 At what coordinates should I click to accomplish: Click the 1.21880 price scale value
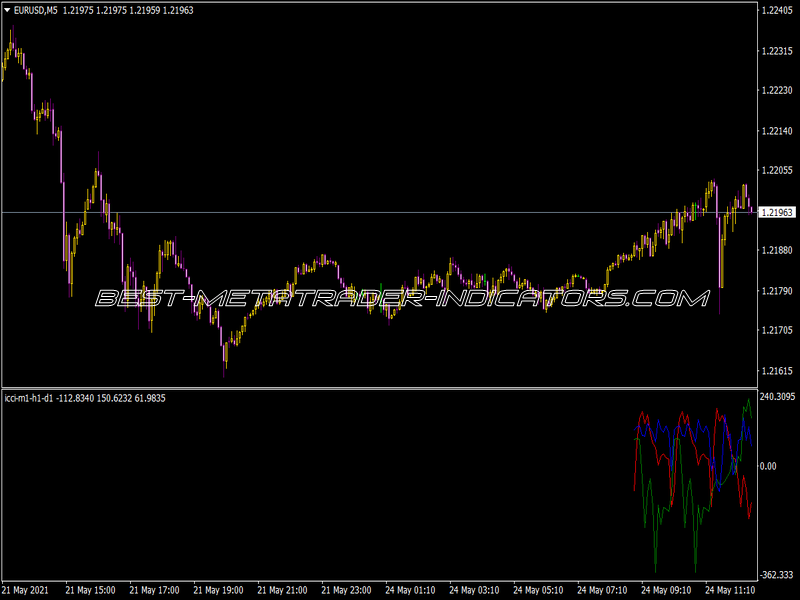tap(777, 250)
